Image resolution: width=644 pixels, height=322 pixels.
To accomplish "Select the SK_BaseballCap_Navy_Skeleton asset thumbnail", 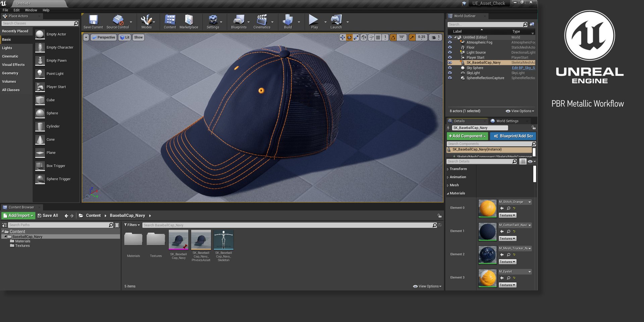I will (223, 240).
